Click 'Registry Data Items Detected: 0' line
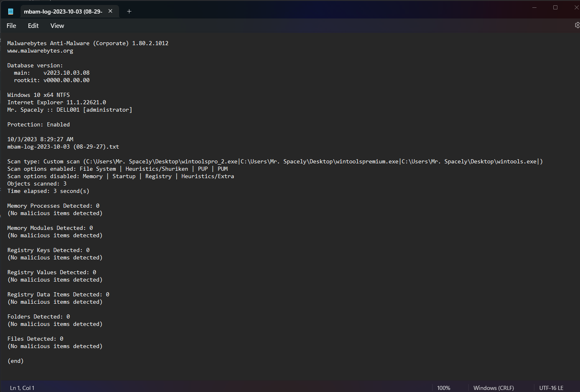The image size is (580, 392). point(58,295)
